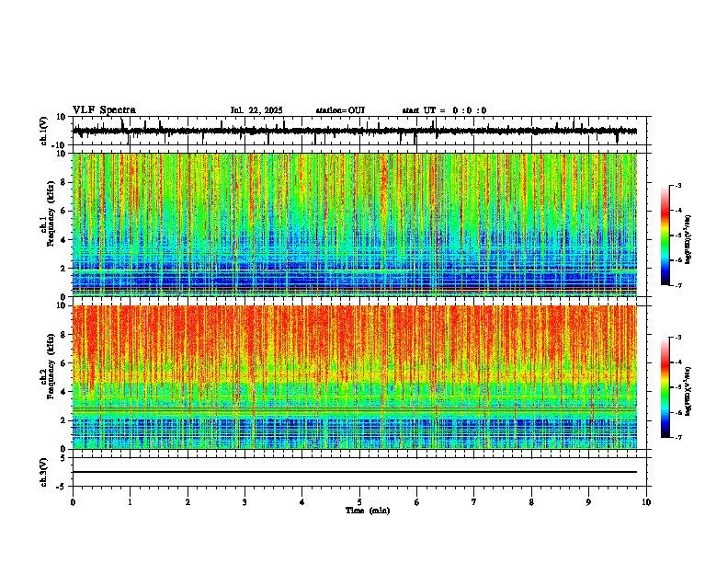This screenshot has width=728, height=563.
Task: Click '4' tick on ch.2 frequency axis
Action: pos(64,392)
